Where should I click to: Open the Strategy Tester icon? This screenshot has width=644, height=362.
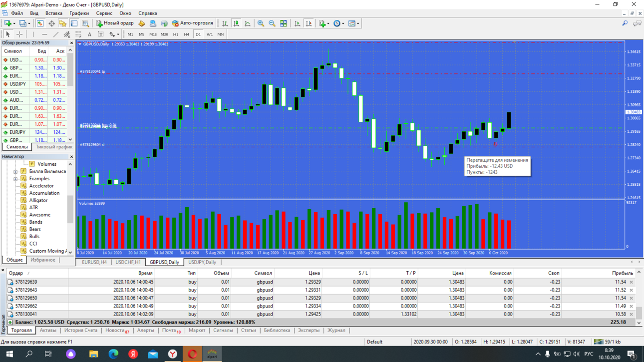click(x=85, y=23)
